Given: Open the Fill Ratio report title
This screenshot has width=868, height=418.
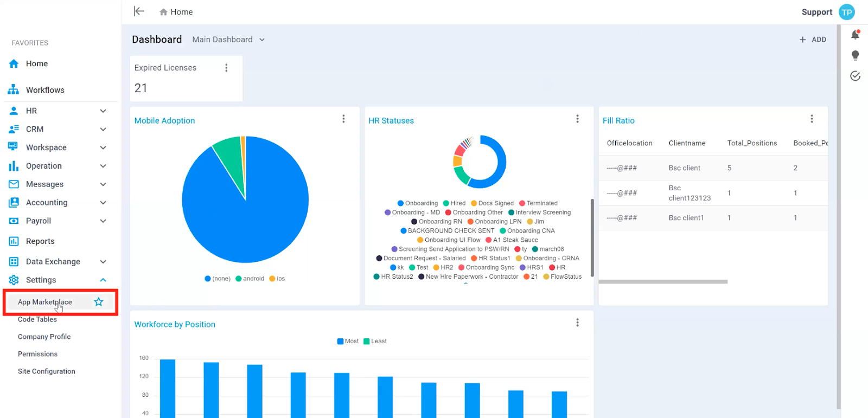Looking at the screenshot, I should coord(618,120).
